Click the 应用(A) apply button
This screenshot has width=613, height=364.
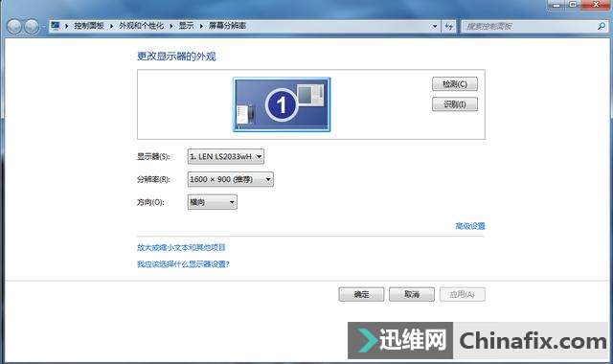462,294
